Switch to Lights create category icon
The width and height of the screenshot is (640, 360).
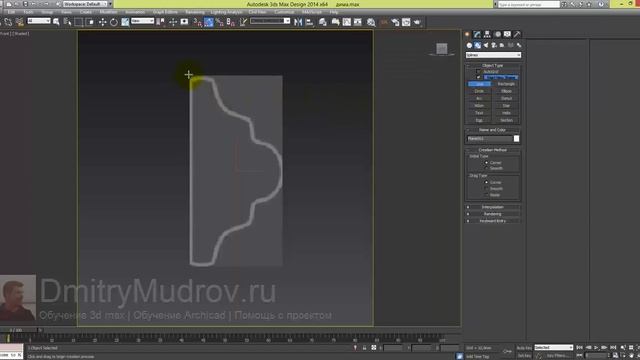tap(486, 45)
